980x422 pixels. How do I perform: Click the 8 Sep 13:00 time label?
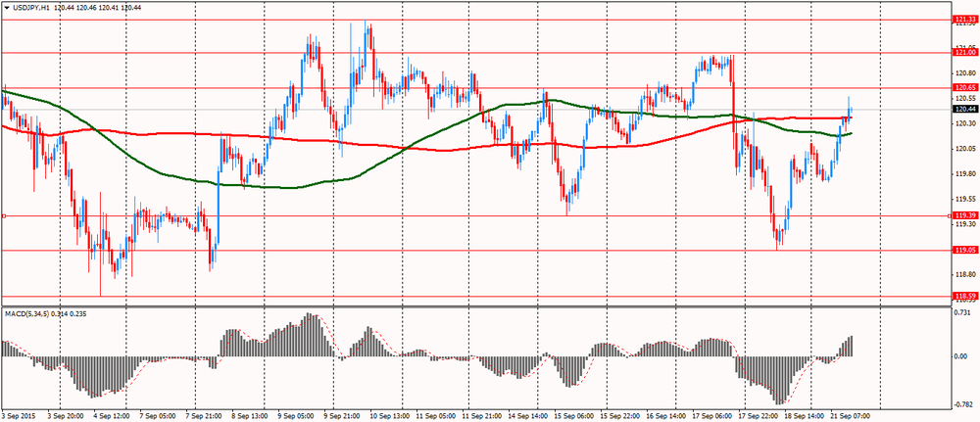pyautogui.click(x=249, y=416)
